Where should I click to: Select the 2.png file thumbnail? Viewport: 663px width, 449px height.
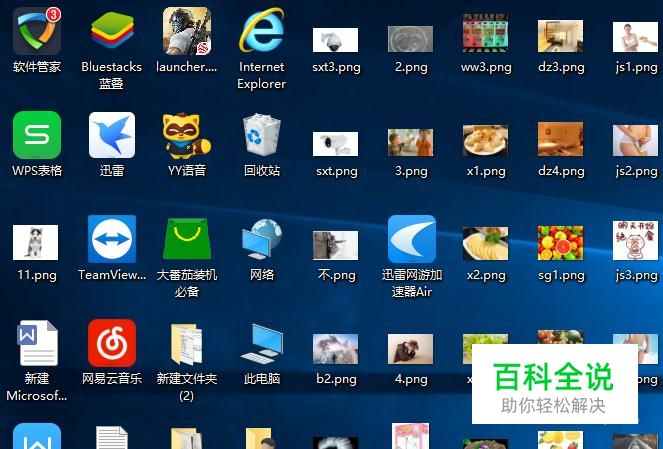[x=411, y=39]
